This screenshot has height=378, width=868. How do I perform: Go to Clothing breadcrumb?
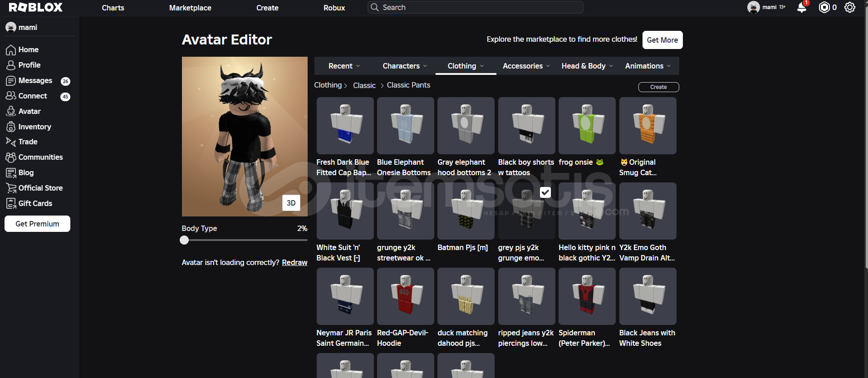(328, 85)
